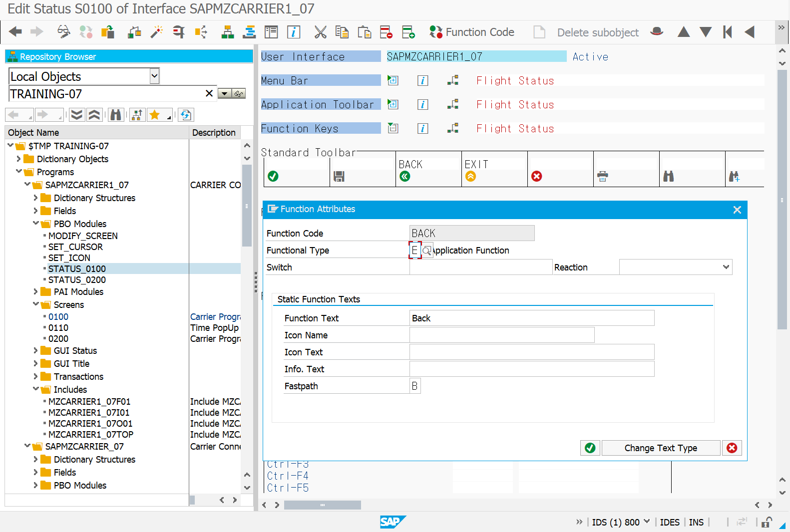Viewport: 790px width, 532px height.
Task: Click Expand All Nodes double-down chevron
Action: pos(76,115)
